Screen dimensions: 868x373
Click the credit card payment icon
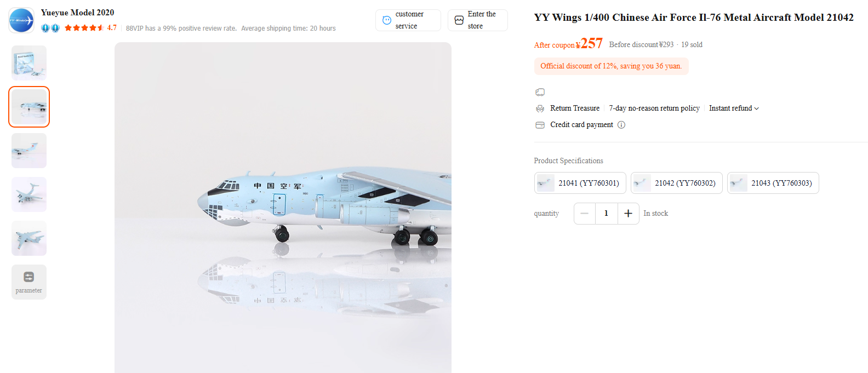click(540, 125)
